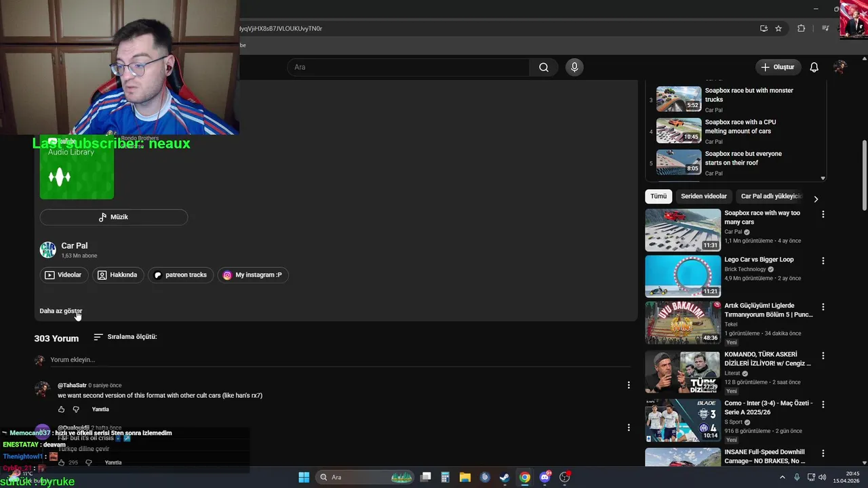
Task: Open the patreon tracks link
Action: [x=180, y=275]
